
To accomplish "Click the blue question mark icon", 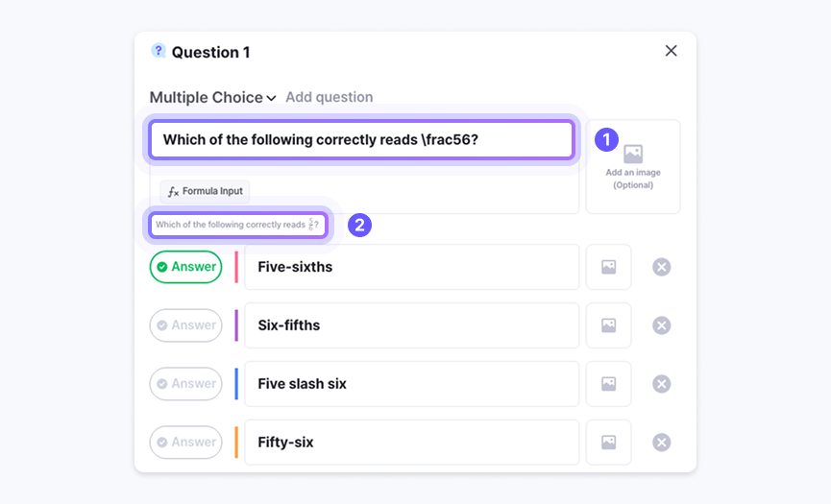I will 159,51.
